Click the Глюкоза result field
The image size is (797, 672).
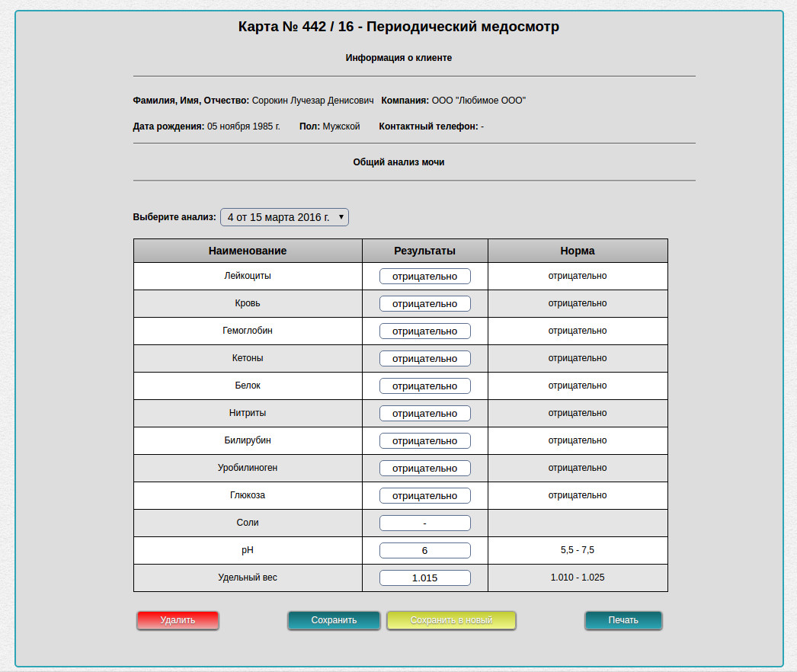[x=424, y=496]
